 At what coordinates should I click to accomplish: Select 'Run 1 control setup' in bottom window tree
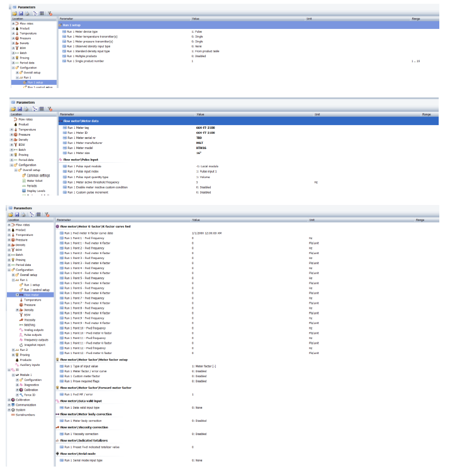point(37,290)
